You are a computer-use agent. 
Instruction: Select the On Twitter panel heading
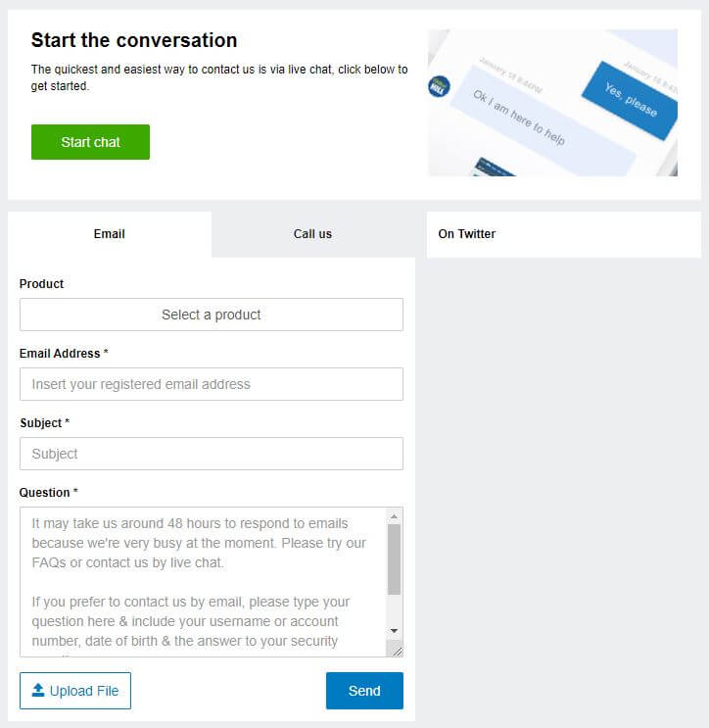[x=467, y=234]
